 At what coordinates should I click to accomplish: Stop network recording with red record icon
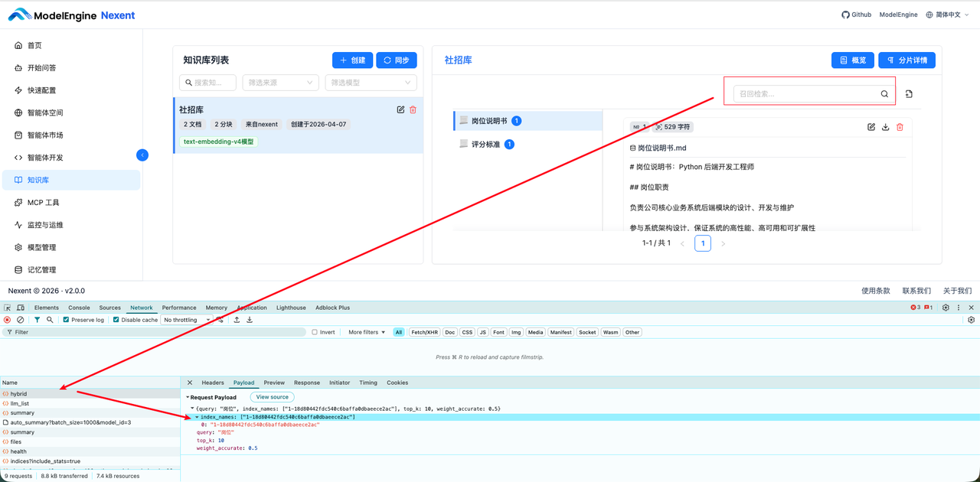[8, 320]
